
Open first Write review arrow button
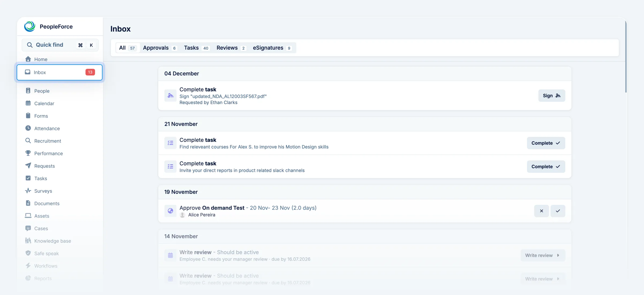coord(543,255)
